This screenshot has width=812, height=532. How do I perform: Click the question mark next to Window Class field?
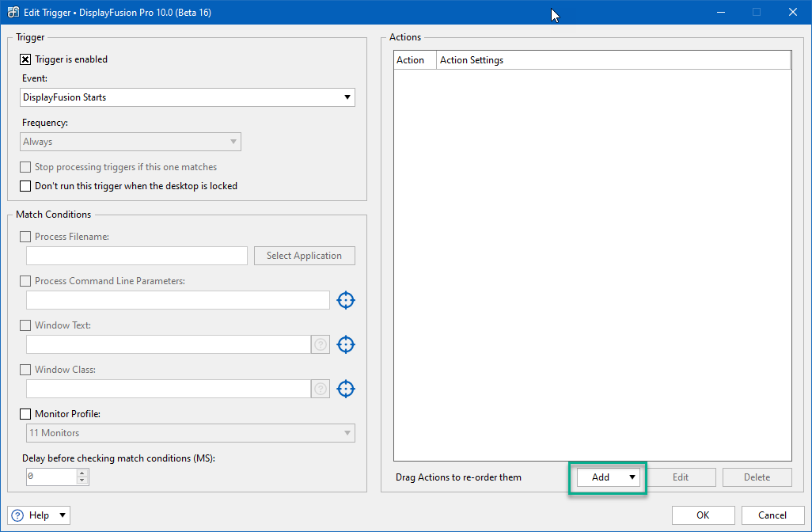coord(321,389)
